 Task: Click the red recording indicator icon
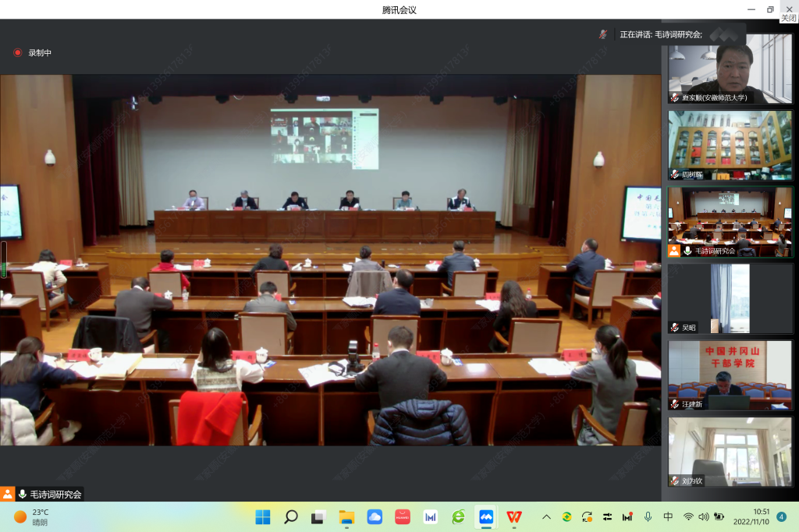coord(17,53)
